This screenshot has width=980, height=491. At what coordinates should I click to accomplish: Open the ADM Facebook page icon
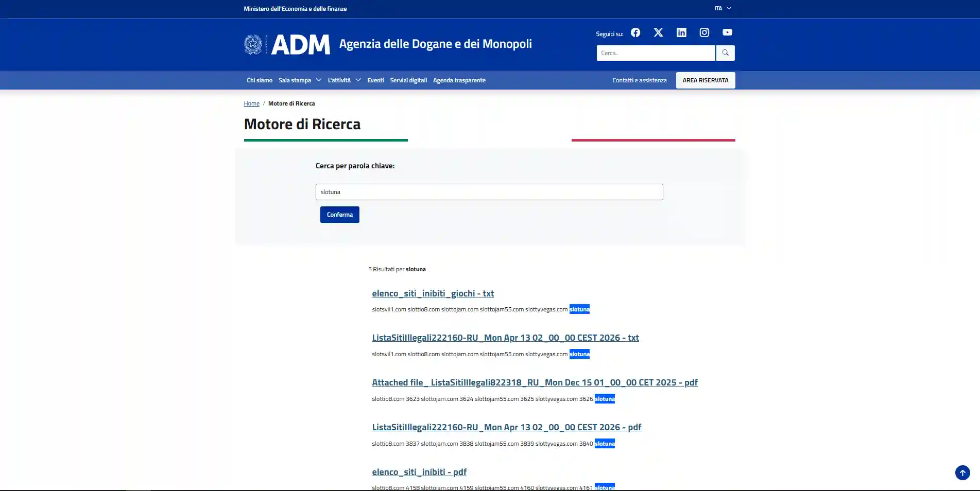pos(635,32)
